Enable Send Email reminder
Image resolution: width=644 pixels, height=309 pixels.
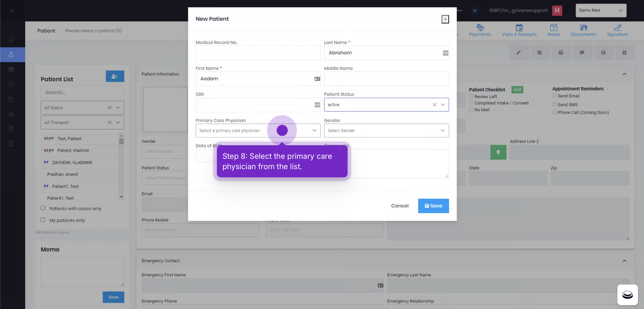click(x=555, y=95)
